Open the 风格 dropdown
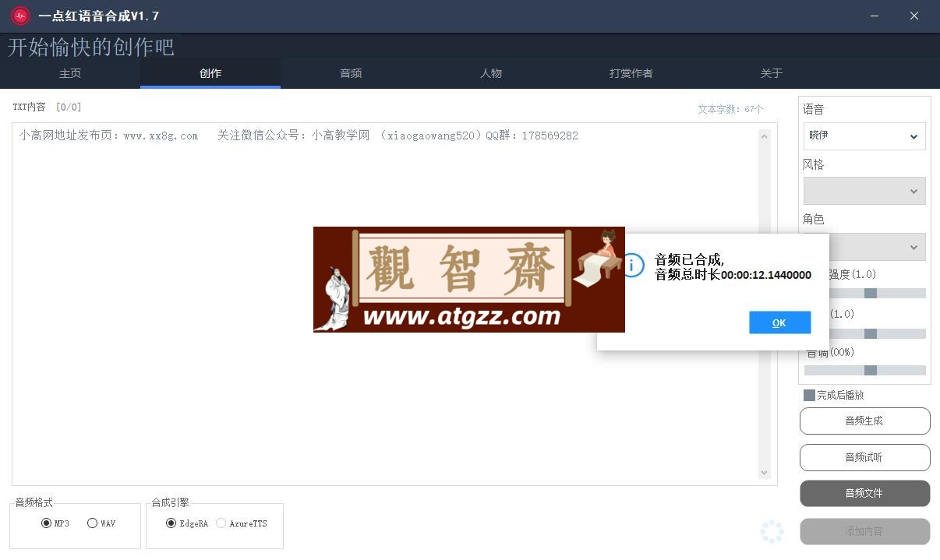Viewport: 940px width, 560px height. pos(864,191)
